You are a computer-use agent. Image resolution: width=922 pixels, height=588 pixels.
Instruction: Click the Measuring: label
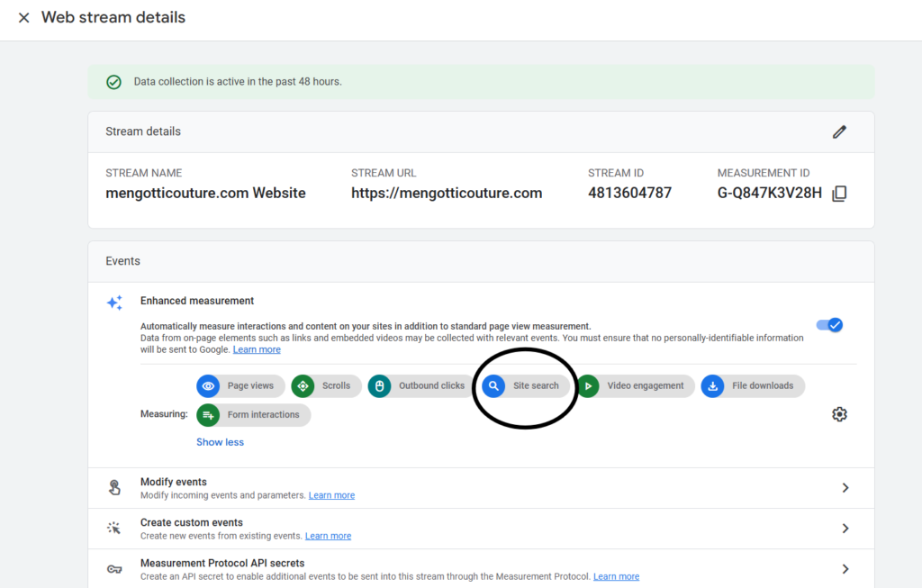[x=164, y=414]
